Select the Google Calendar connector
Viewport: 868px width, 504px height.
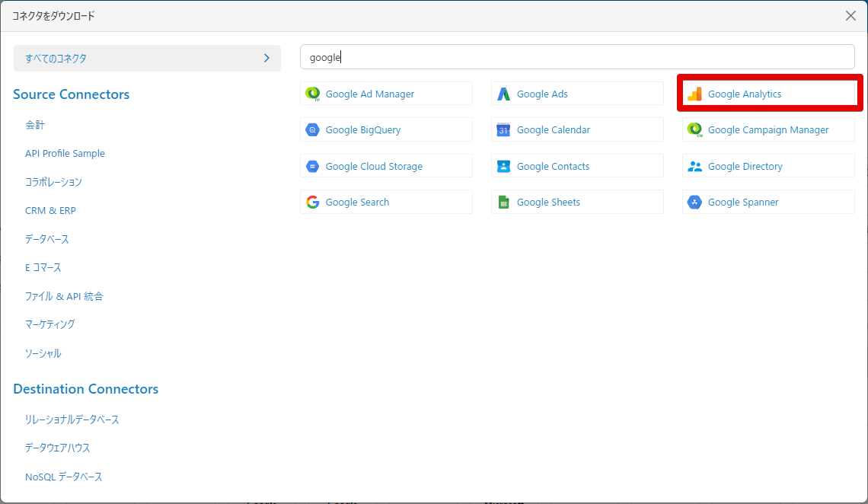[x=576, y=129]
